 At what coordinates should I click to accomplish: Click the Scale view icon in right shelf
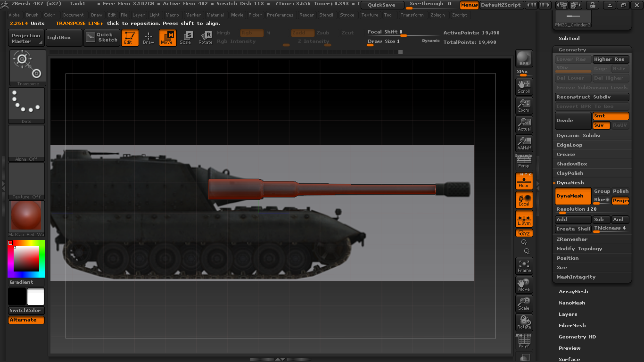pyautogui.click(x=524, y=304)
